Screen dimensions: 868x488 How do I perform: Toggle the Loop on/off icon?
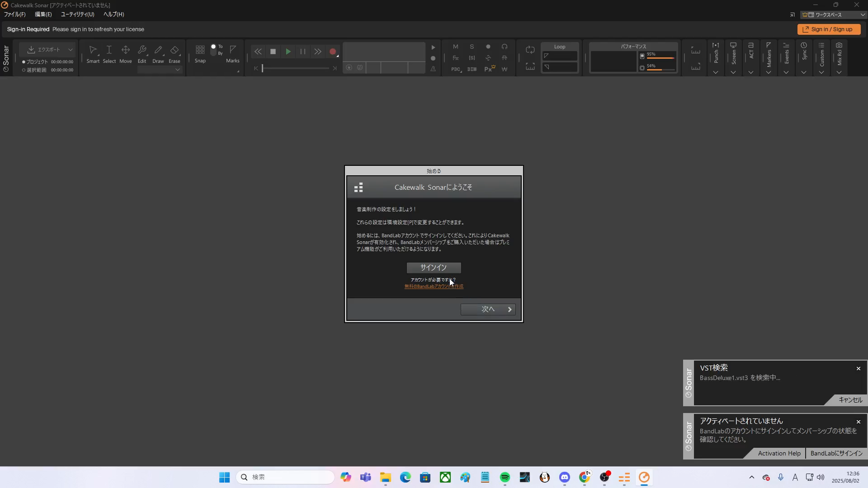[530, 50]
